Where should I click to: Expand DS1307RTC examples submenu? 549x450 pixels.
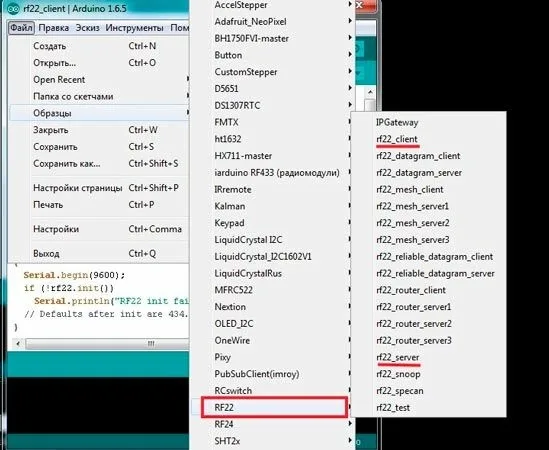click(273, 106)
